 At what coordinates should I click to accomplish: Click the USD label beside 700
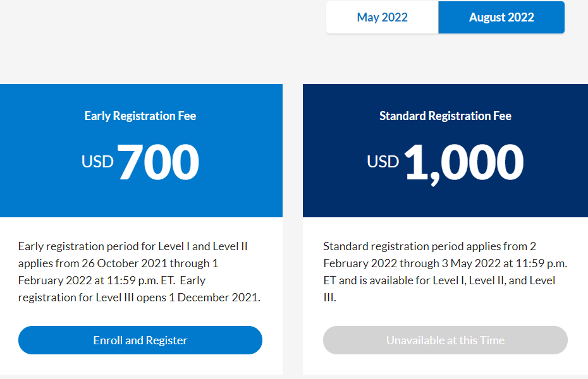(x=97, y=162)
